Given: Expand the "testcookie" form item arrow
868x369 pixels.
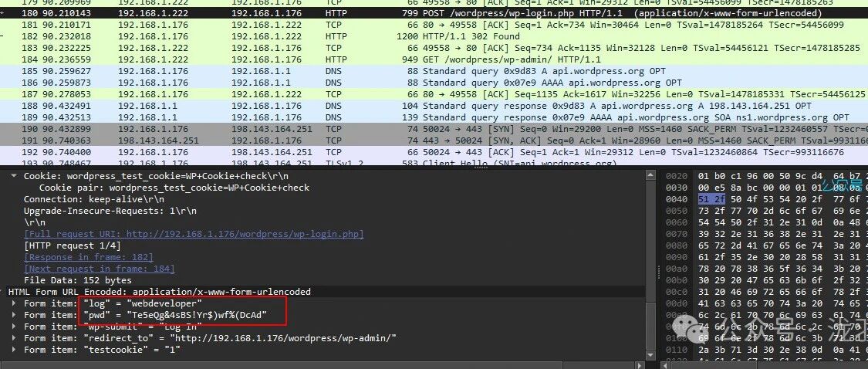Looking at the screenshot, I should [x=13, y=350].
